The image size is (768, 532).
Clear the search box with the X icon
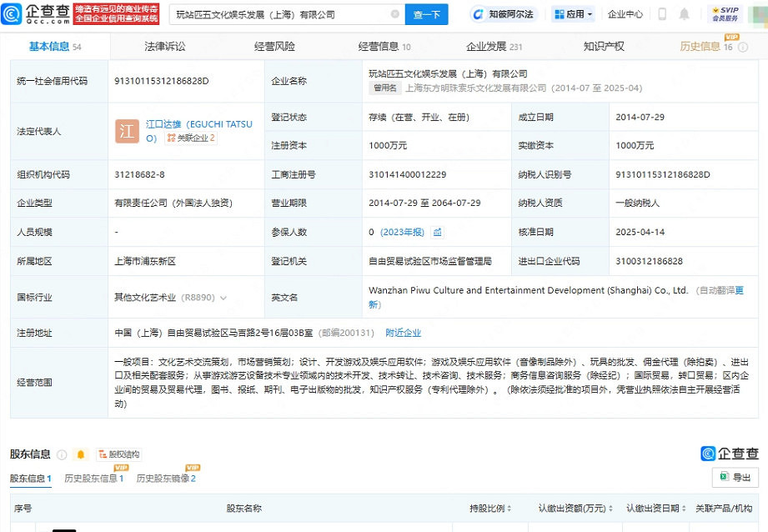pos(394,14)
